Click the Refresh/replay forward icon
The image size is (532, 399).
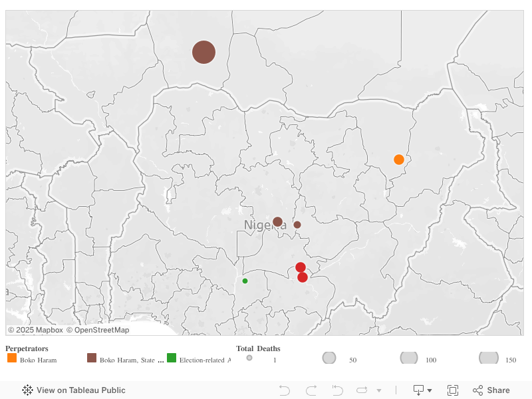coord(362,390)
